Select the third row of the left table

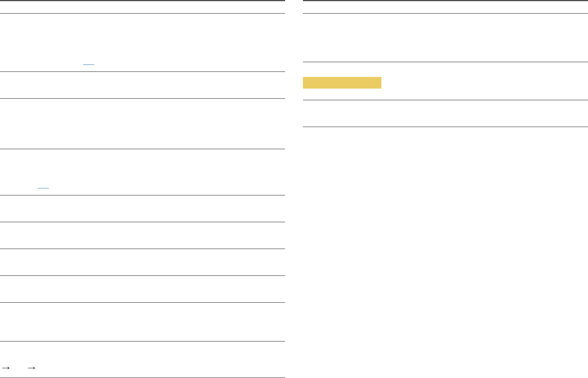(x=142, y=124)
